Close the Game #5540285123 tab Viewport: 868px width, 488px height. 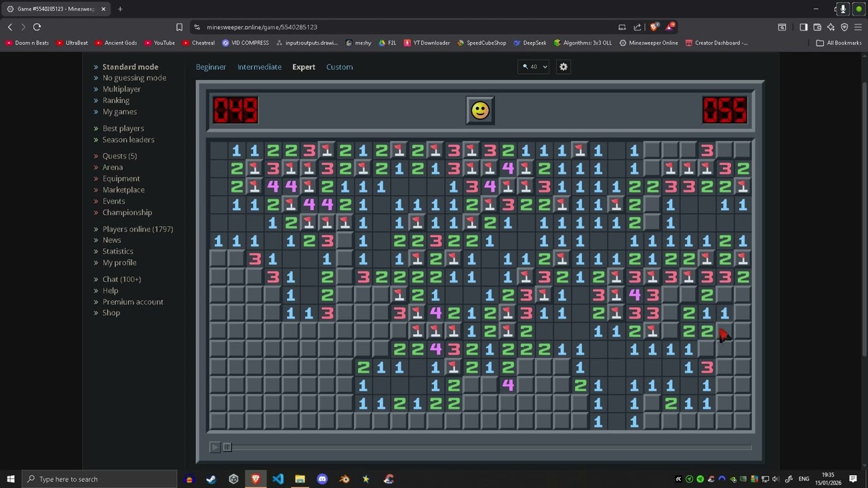tap(103, 9)
